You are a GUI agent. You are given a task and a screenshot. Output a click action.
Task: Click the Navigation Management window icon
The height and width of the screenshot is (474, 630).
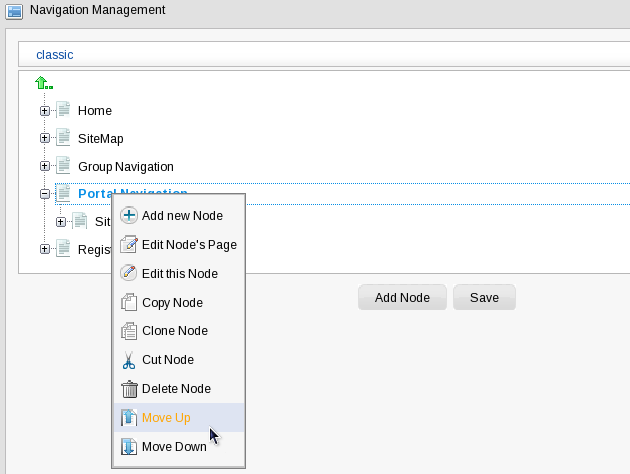[13, 11]
